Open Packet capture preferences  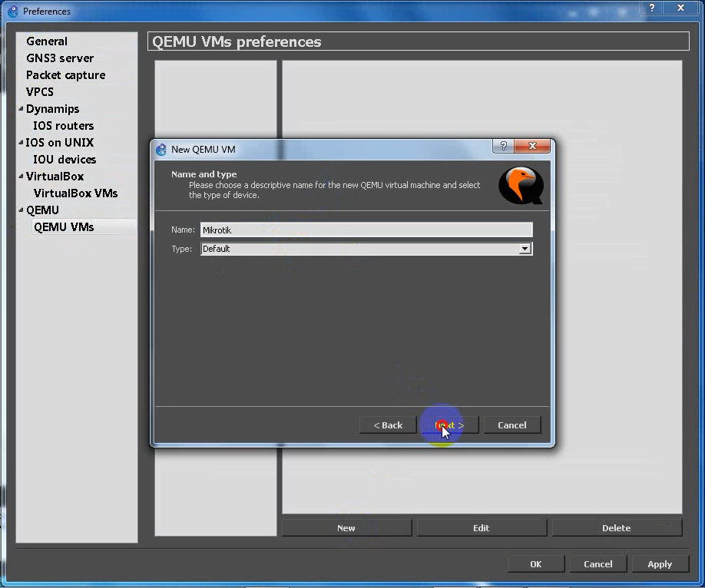tap(65, 75)
